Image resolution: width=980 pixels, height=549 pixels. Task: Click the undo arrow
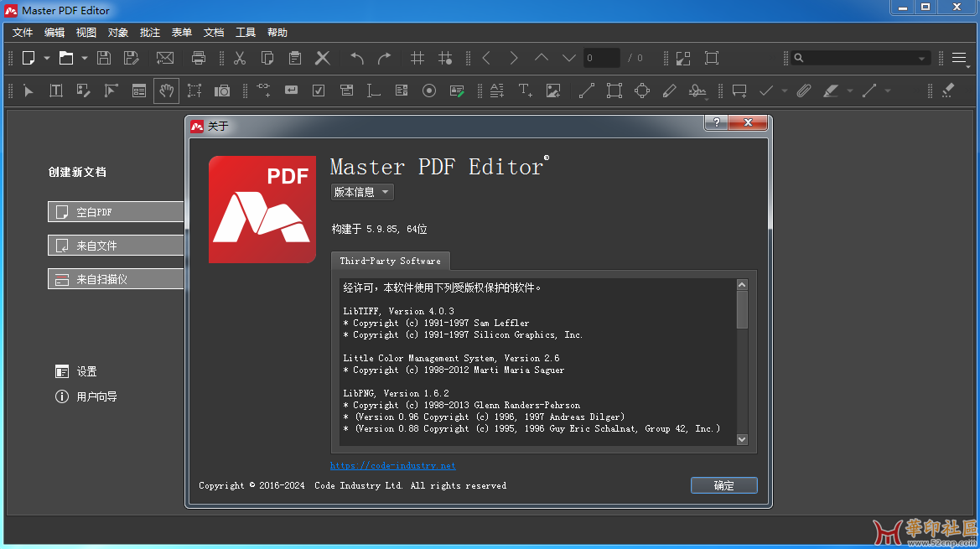[357, 58]
